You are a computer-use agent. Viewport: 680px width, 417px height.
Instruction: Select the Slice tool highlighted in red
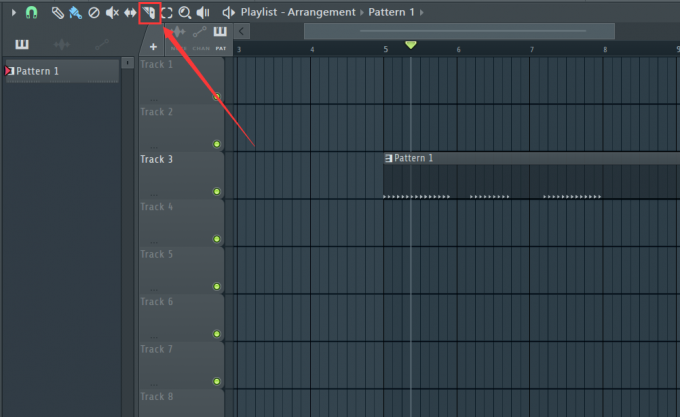[148, 12]
